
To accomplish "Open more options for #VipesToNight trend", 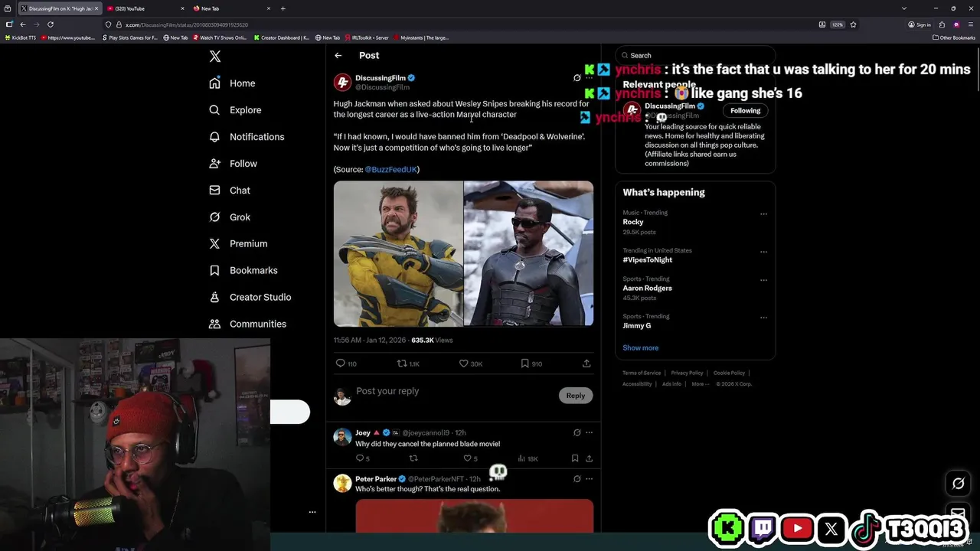I will (763, 252).
